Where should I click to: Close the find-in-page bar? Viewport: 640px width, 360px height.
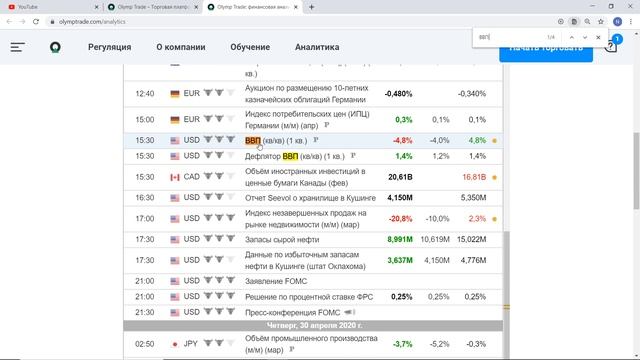point(598,37)
